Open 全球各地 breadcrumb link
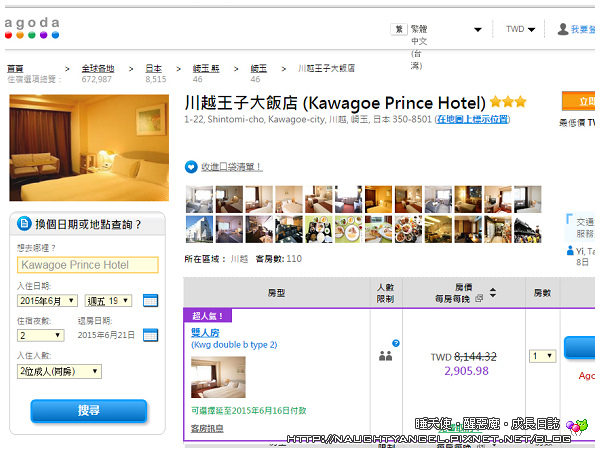 (98, 68)
